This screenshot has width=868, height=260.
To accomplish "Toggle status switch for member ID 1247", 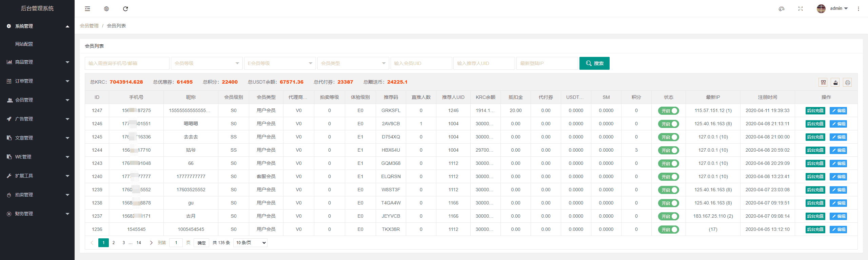I will [668, 111].
